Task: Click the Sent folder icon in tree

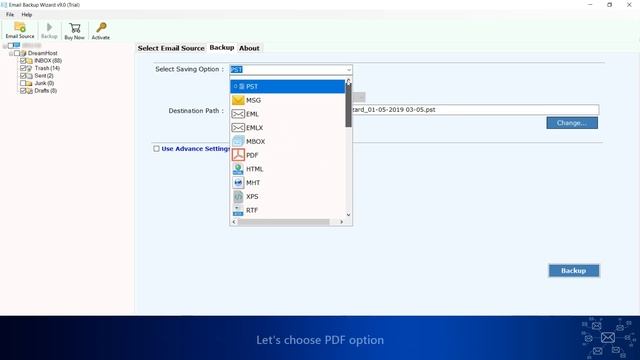Action: (x=29, y=76)
